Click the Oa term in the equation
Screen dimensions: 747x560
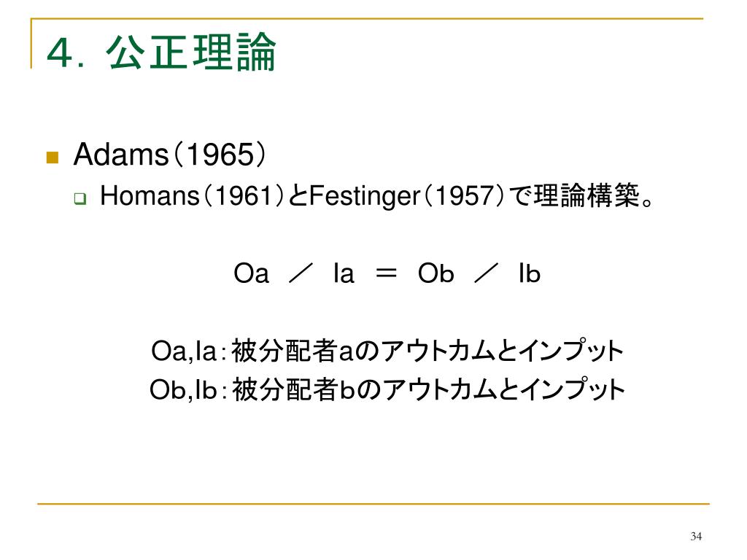(x=251, y=273)
